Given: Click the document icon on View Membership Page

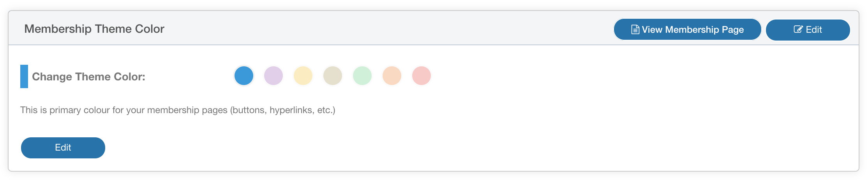Looking at the screenshot, I should point(635,30).
